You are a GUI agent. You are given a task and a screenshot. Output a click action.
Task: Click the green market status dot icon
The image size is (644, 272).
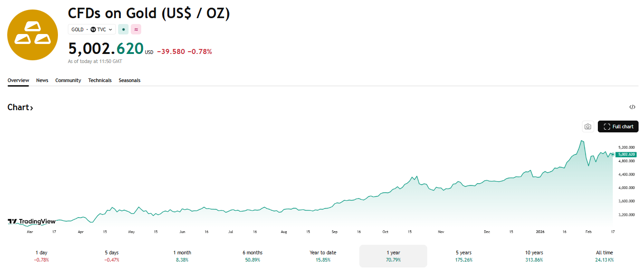point(124,29)
